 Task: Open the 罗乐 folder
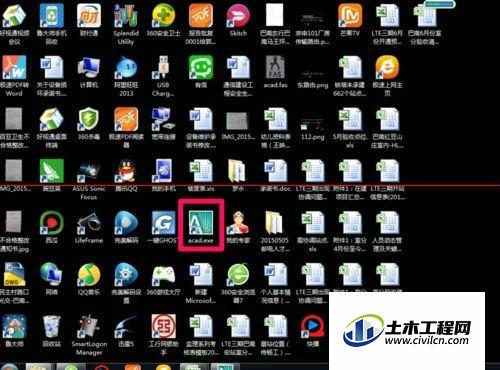[238, 171]
